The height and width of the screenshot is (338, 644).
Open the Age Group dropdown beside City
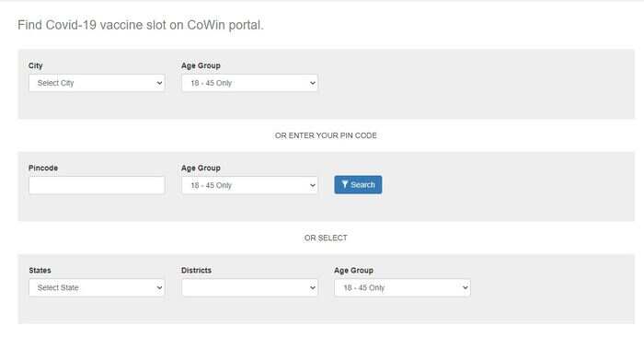click(x=249, y=83)
